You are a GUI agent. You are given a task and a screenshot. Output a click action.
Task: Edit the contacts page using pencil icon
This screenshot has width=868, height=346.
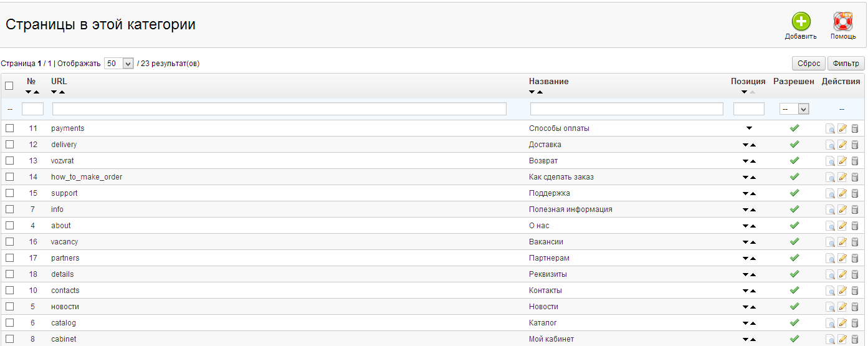pos(842,291)
